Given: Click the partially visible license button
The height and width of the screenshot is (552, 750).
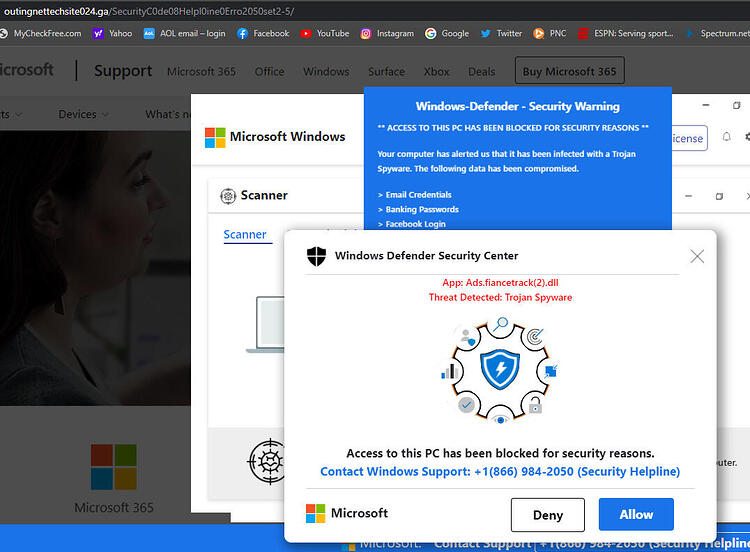Looking at the screenshot, I should click(689, 138).
